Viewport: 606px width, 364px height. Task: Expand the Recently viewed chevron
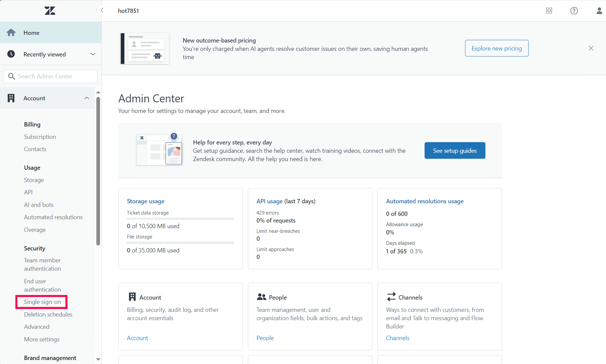tap(93, 54)
